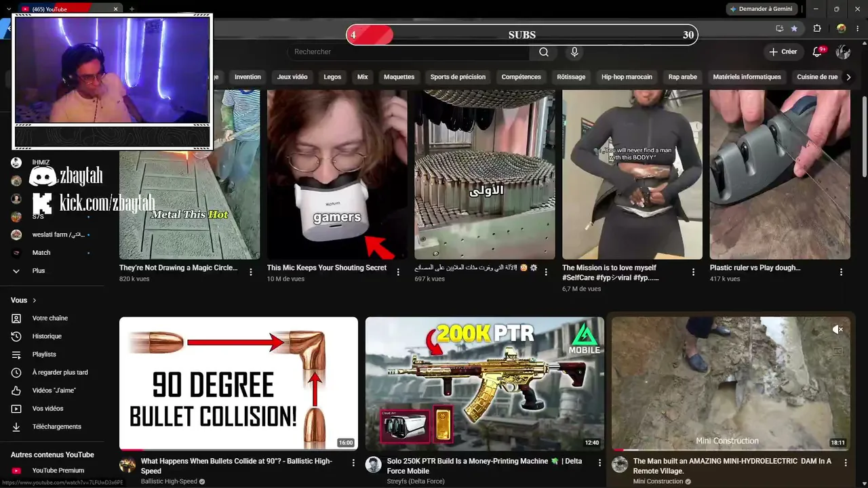Filter feed by Jeux vidéo chip
Screen dimensions: 868x488
[x=292, y=77]
